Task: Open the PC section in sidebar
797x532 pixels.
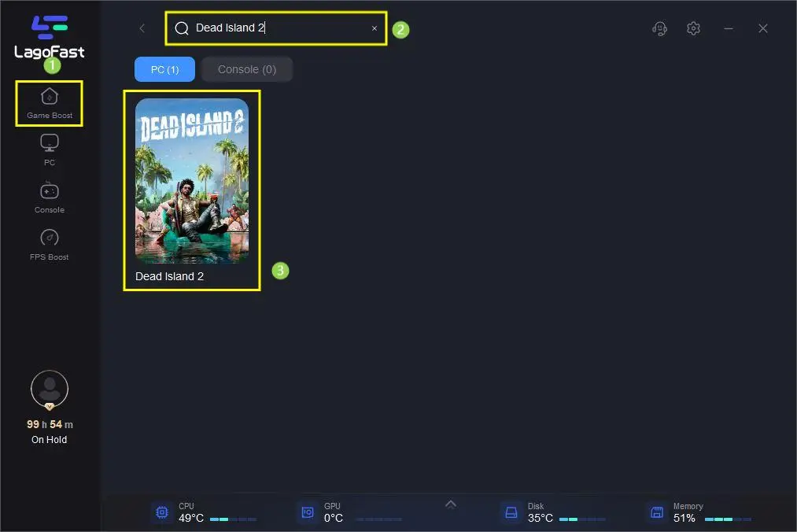Action: coord(50,150)
